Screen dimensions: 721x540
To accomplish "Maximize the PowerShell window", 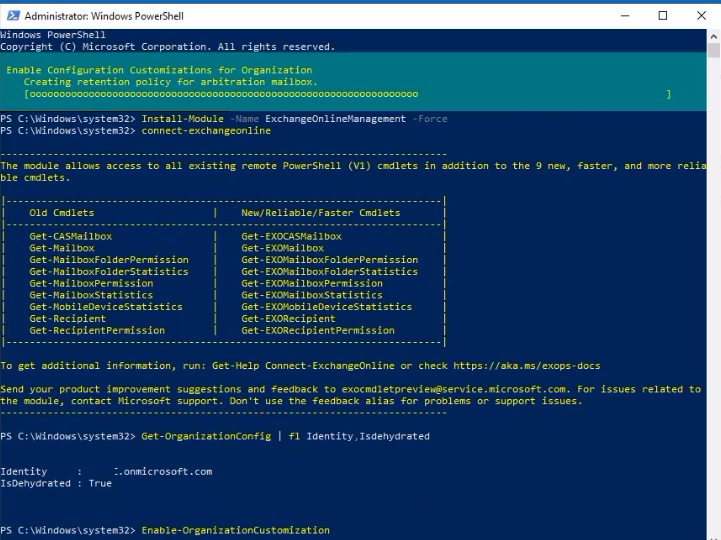I will click(663, 16).
